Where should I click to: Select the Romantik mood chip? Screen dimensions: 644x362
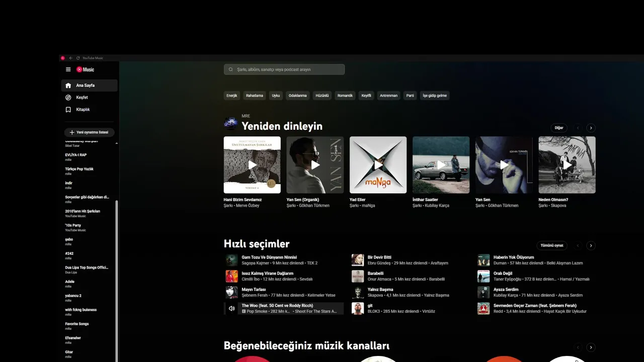click(345, 96)
